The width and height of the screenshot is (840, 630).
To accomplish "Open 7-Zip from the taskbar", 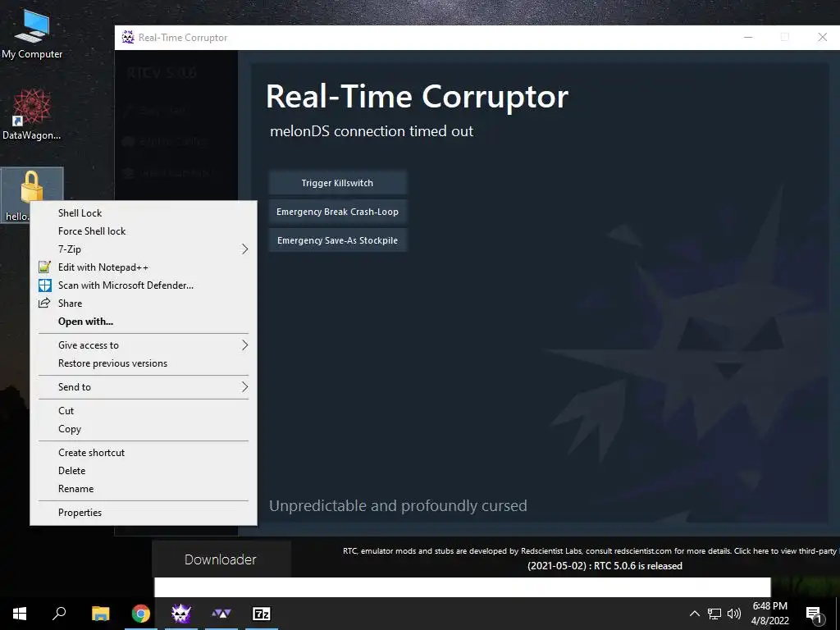I will click(x=262, y=614).
